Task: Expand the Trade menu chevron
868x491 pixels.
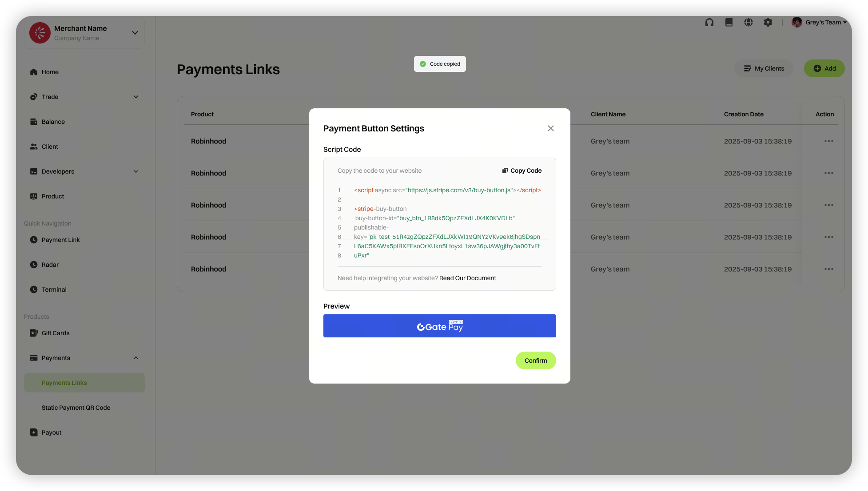Action: coord(136,97)
